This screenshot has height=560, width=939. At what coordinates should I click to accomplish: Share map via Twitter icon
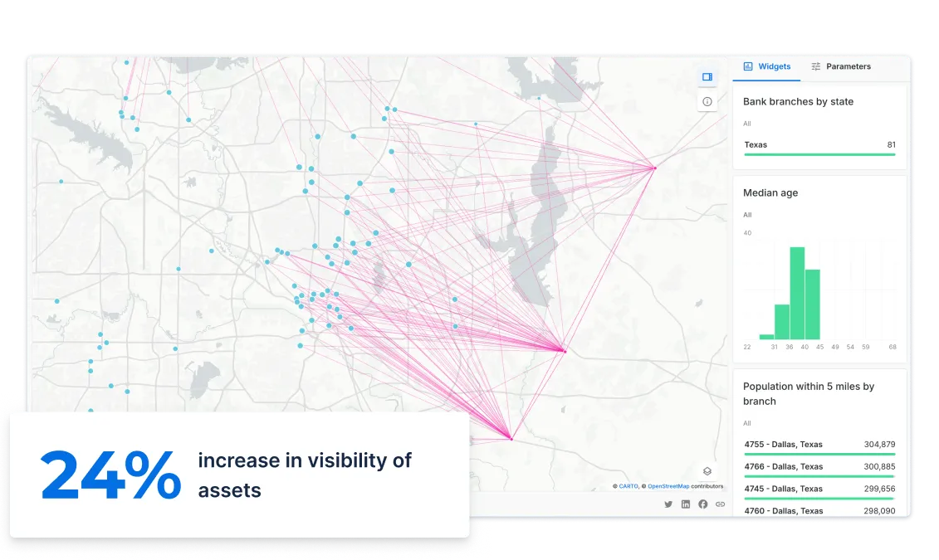coord(668,504)
